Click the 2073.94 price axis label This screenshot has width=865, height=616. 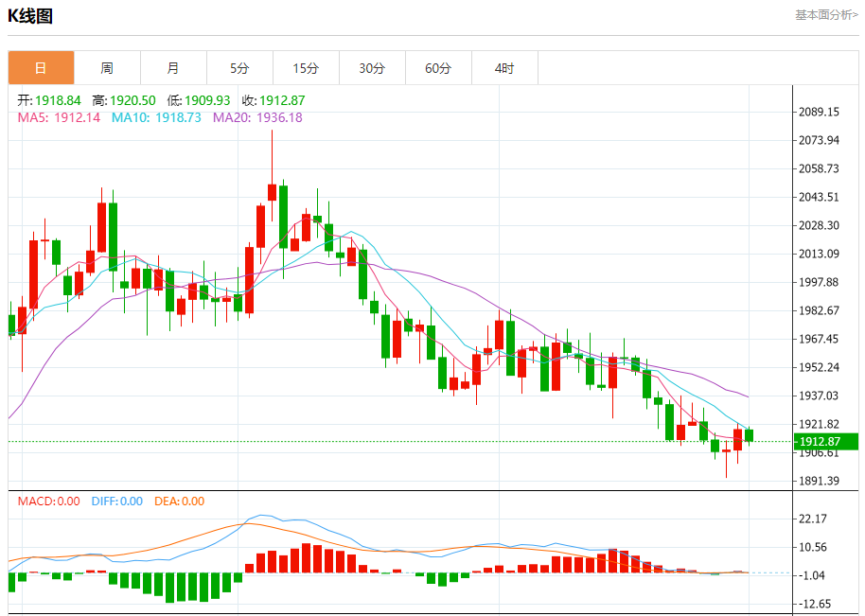pos(819,140)
